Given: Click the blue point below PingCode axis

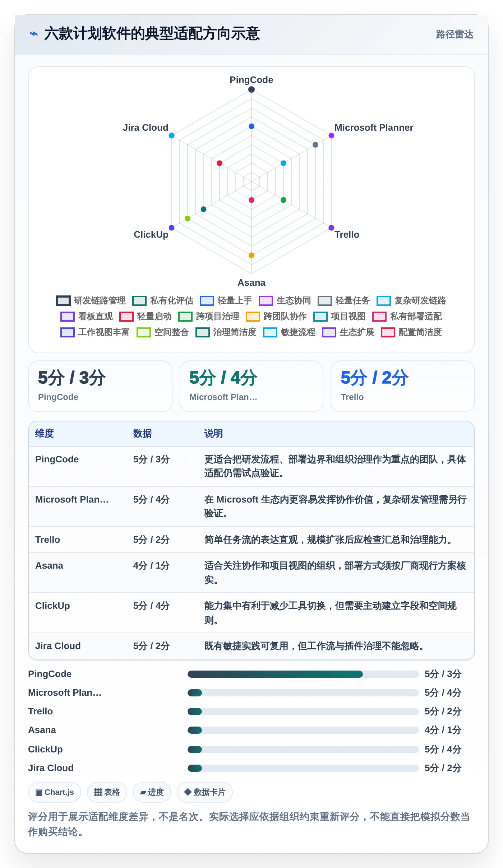Looking at the screenshot, I should point(251,126).
